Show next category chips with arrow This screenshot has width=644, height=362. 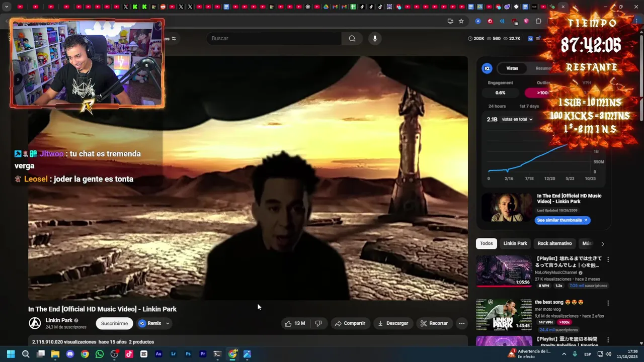coord(602,244)
